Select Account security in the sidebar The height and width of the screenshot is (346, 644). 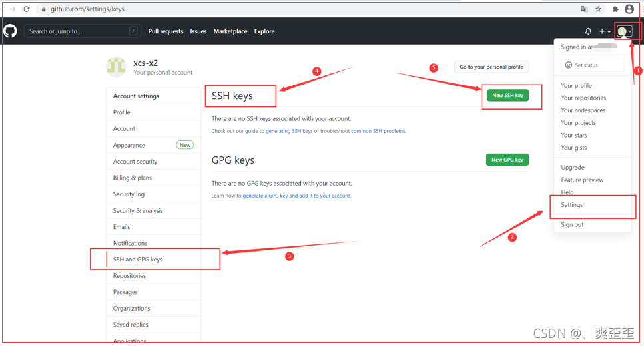tap(153, 162)
